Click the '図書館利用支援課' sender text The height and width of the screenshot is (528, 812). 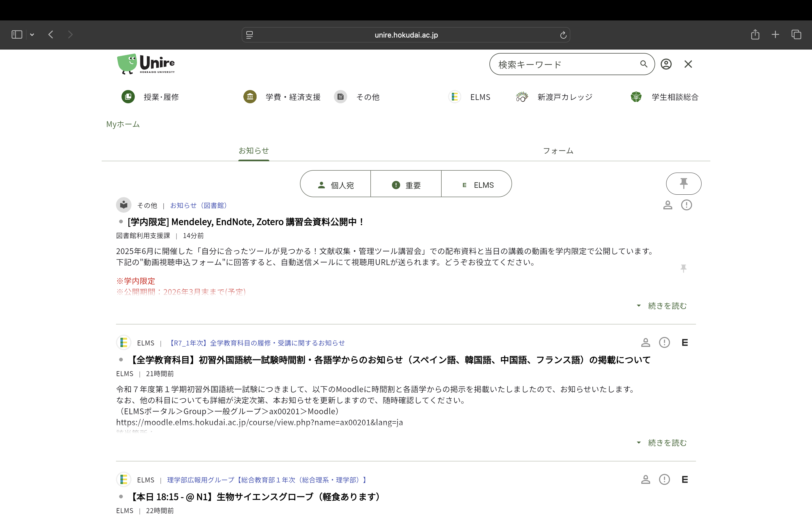143,236
